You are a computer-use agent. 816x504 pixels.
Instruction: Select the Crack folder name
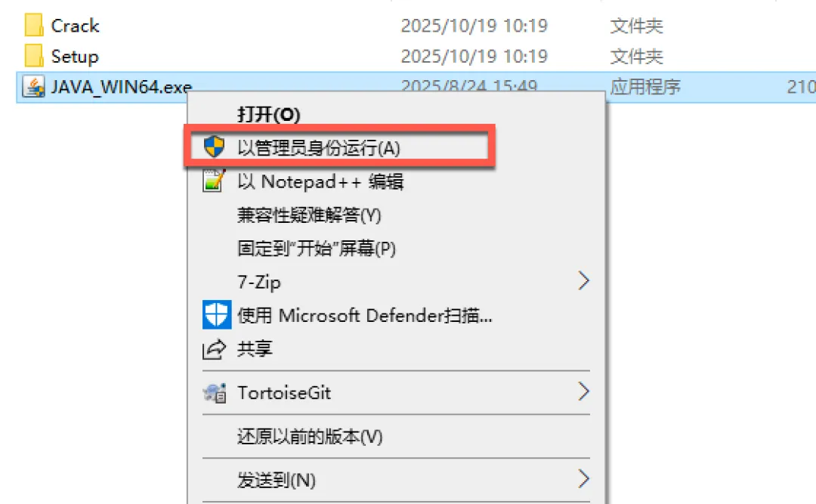(x=75, y=26)
